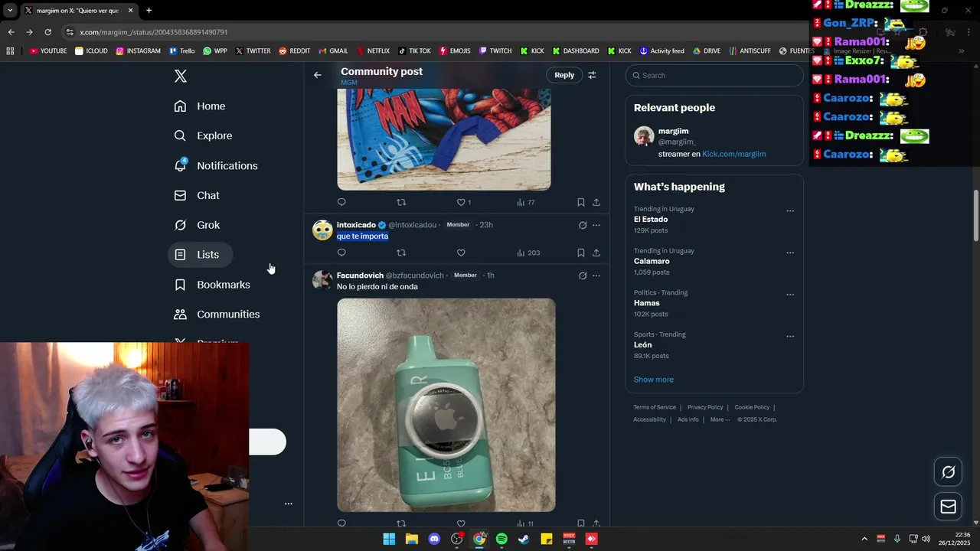
Task: Open margiim profile in Relevant people
Action: click(x=673, y=131)
